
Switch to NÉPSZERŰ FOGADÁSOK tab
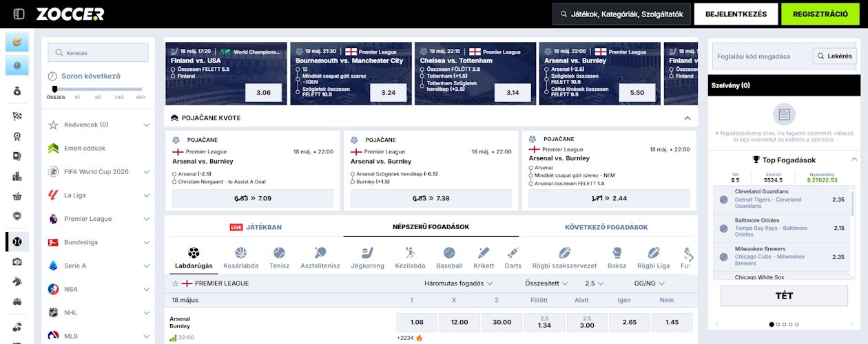click(431, 227)
